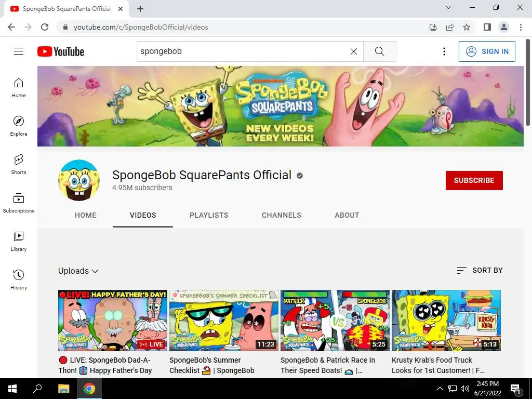532x399 pixels.
Task: Click the speed boats 5:25 thumbnail
Action: coord(335,320)
